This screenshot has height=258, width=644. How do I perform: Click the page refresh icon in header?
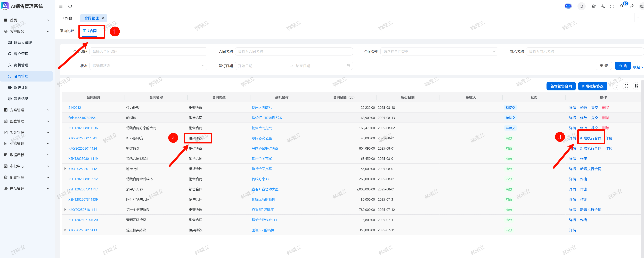[x=70, y=6]
